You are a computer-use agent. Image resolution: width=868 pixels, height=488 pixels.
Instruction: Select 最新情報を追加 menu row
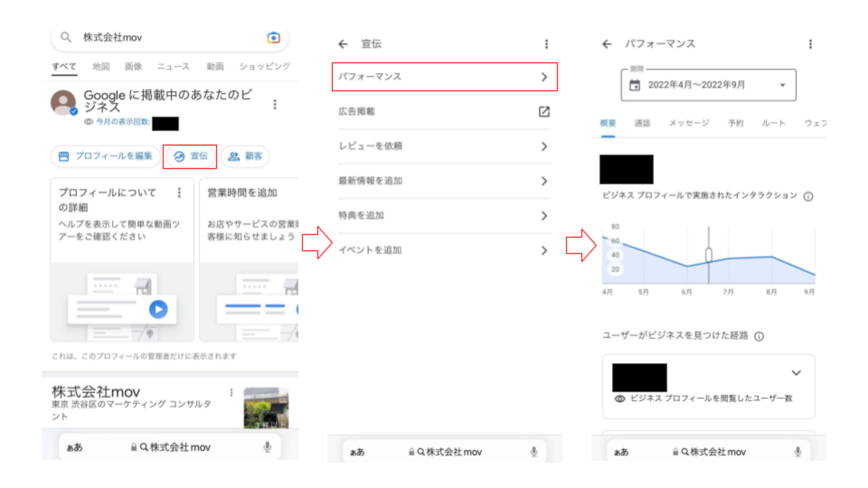click(444, 181)
